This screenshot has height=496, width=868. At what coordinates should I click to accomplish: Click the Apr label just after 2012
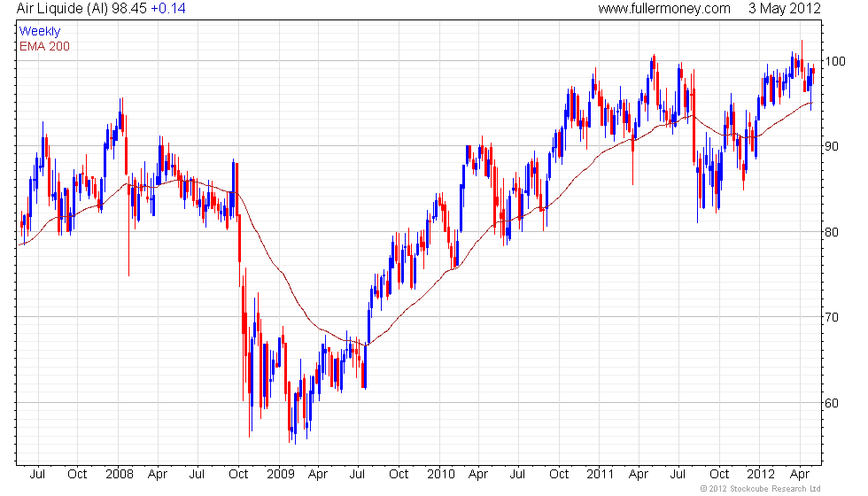(x=799, y=475)
